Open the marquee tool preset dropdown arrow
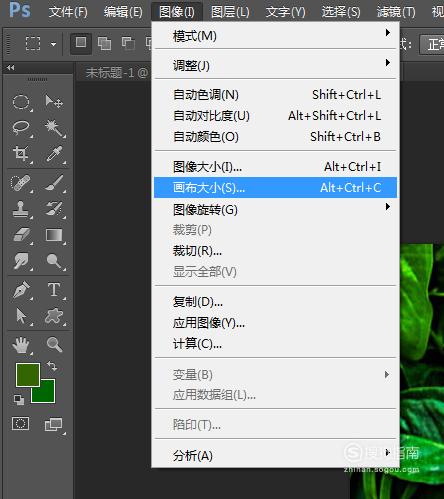This screenshot has height=499, width=444. [53, 44]
